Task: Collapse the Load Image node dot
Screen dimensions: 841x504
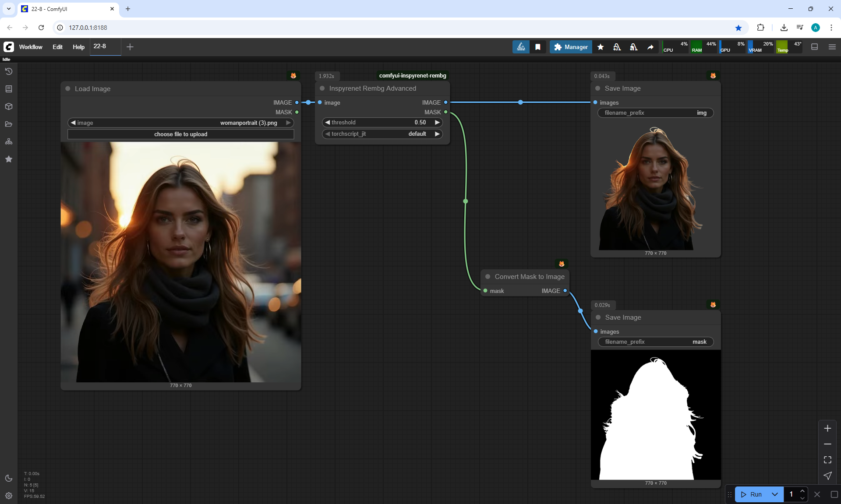Action: (68, 88)
